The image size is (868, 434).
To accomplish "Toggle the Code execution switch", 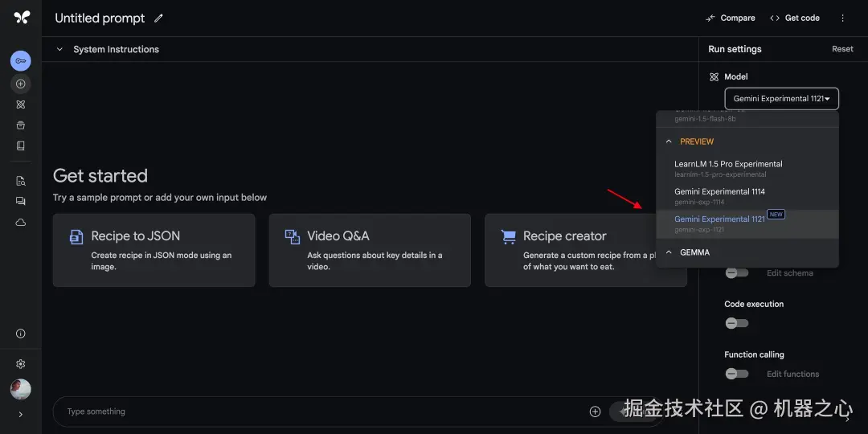I will (x=736, y=323).
